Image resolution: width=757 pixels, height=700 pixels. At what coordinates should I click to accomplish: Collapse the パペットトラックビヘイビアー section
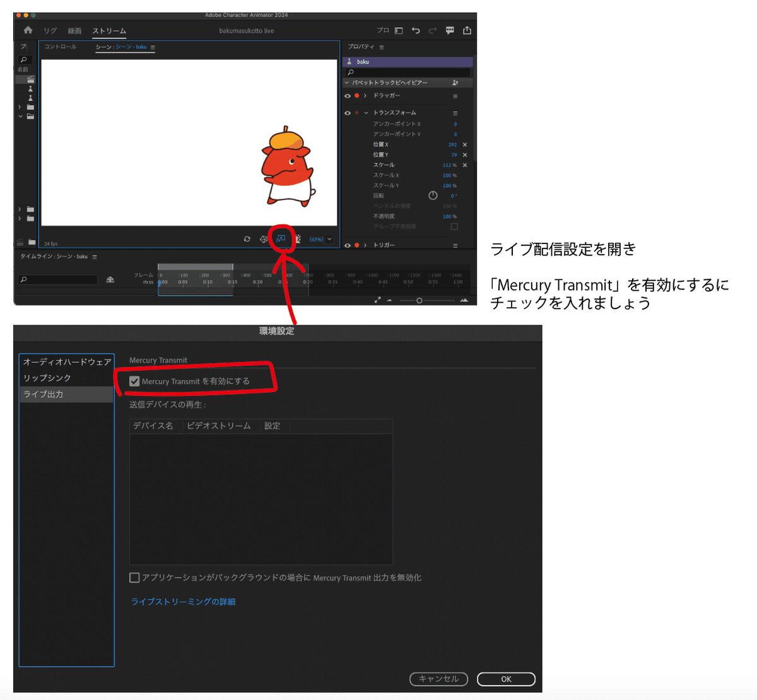click(x=346, y=83)
